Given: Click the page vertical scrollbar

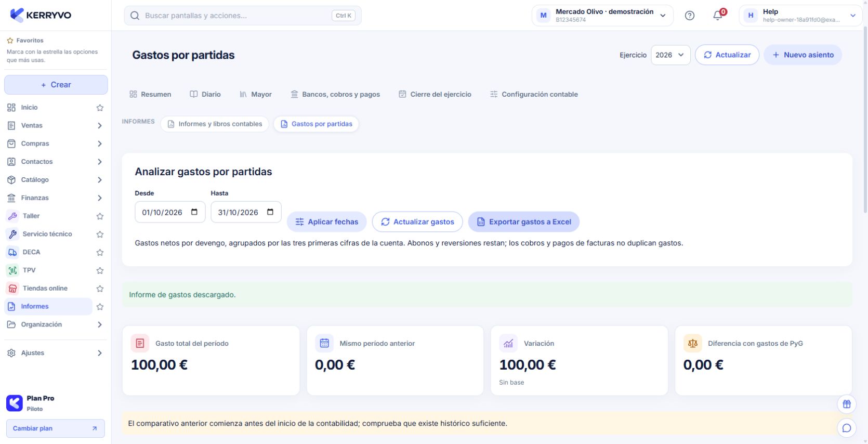Looking at the screenshot, I should tap(865, 120).
